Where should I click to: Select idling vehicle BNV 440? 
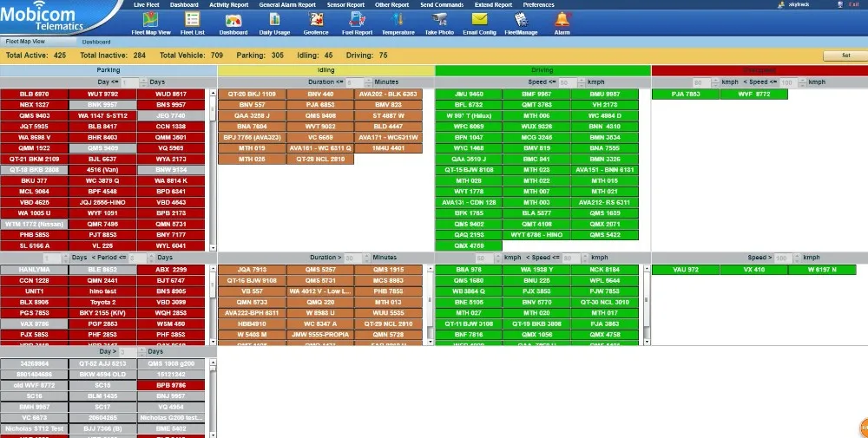point(320,94)
